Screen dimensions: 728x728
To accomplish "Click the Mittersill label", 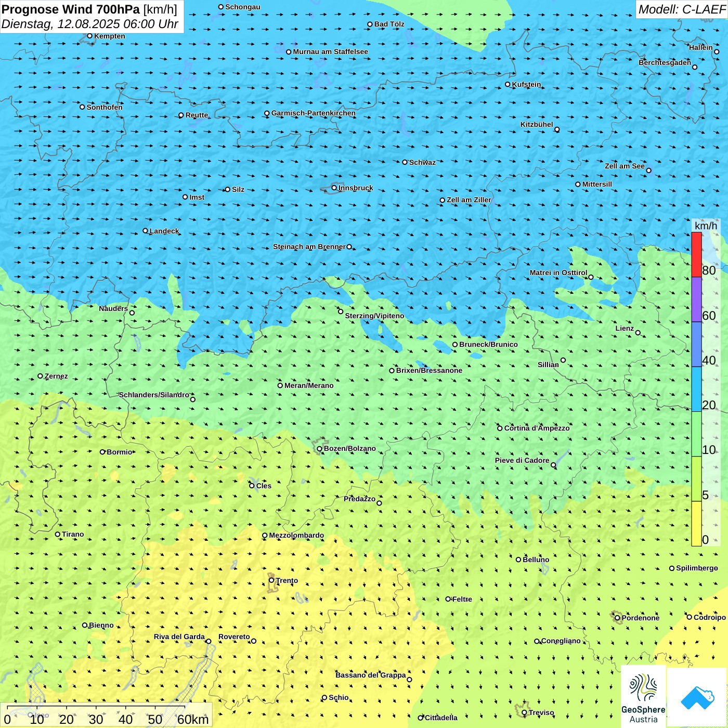I will 597,184.
